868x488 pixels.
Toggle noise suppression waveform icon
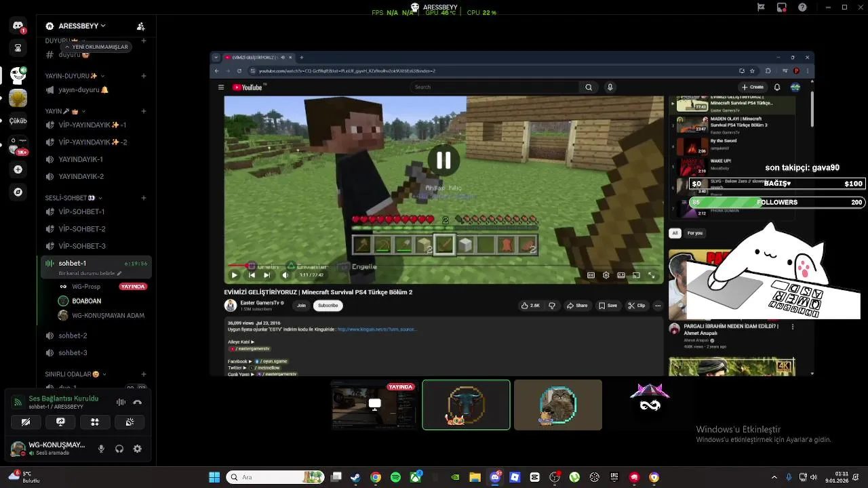[121, 402]
